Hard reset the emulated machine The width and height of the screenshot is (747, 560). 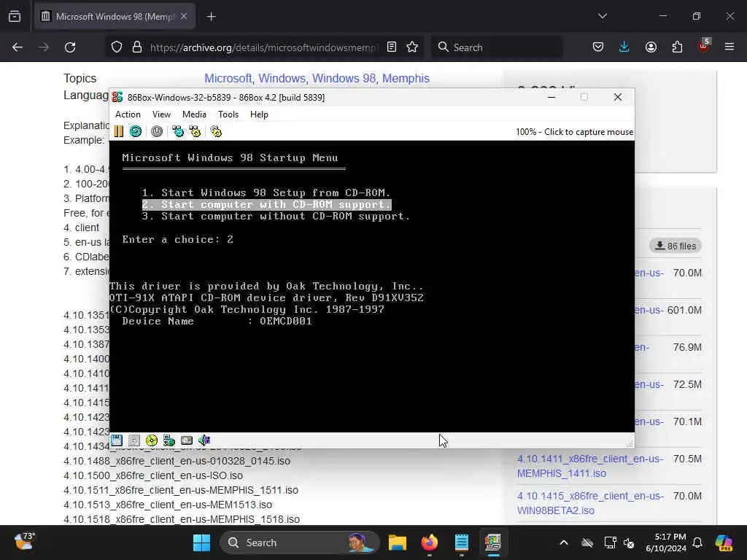click(136, 131)
